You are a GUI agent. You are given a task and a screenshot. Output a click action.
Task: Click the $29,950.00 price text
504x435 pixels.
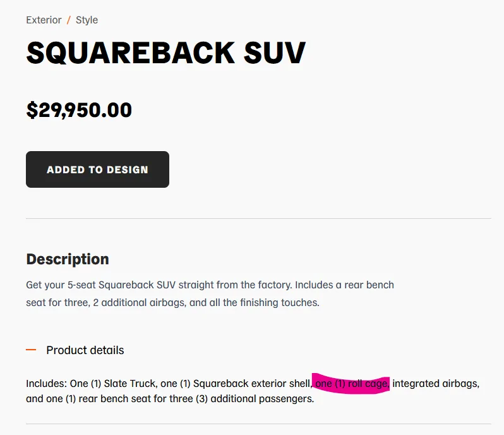79,110
